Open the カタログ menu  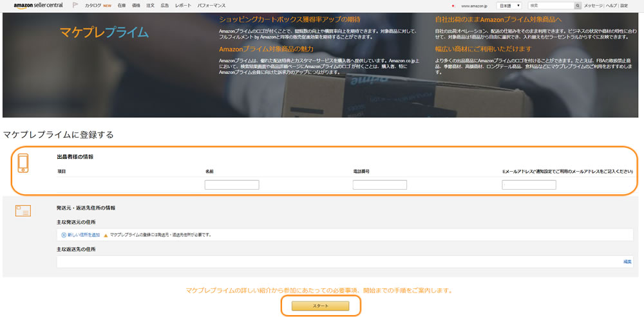(x=92, y=6)
